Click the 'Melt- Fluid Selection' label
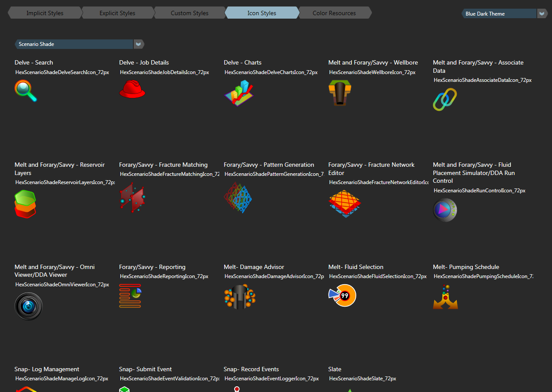 pos(356,267)
